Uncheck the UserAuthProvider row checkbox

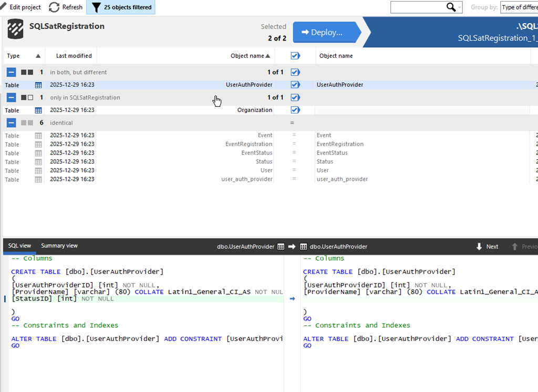click(295, 85)
